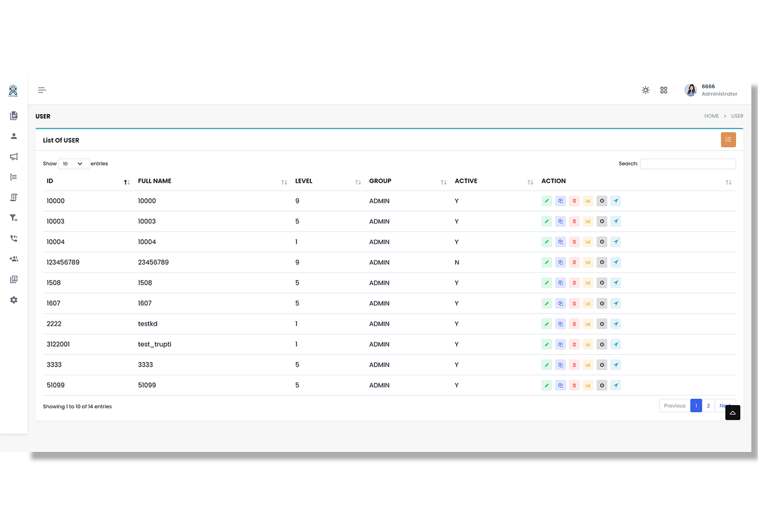The width and height of the screenshot is (758, 532).
Task: Delete user 10003 with red trash icon
Action: [x=574, y=221]
